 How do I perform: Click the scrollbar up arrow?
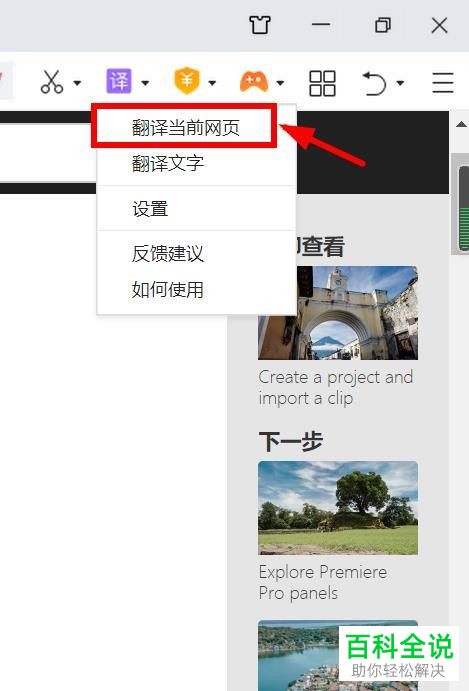461,124
